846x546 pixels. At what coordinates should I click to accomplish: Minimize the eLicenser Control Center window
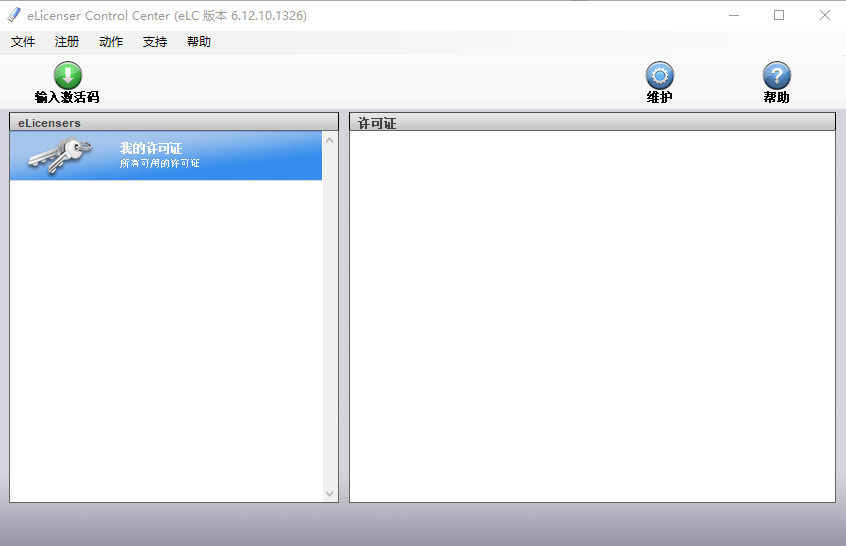(733, 15)
